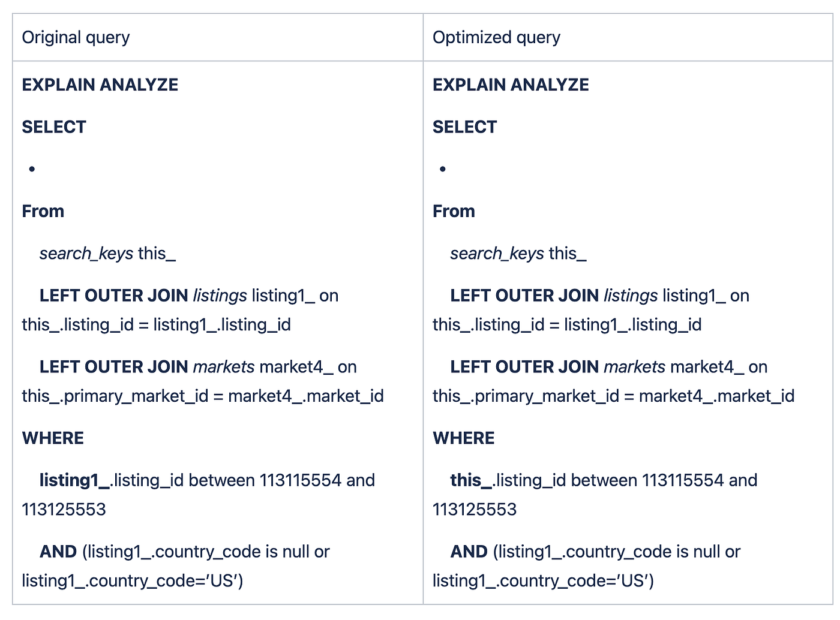This screenshot has width=840, height=620.
Task: Click EXPLAIN ANALYZE in the original query
Action: pos(100,85)
